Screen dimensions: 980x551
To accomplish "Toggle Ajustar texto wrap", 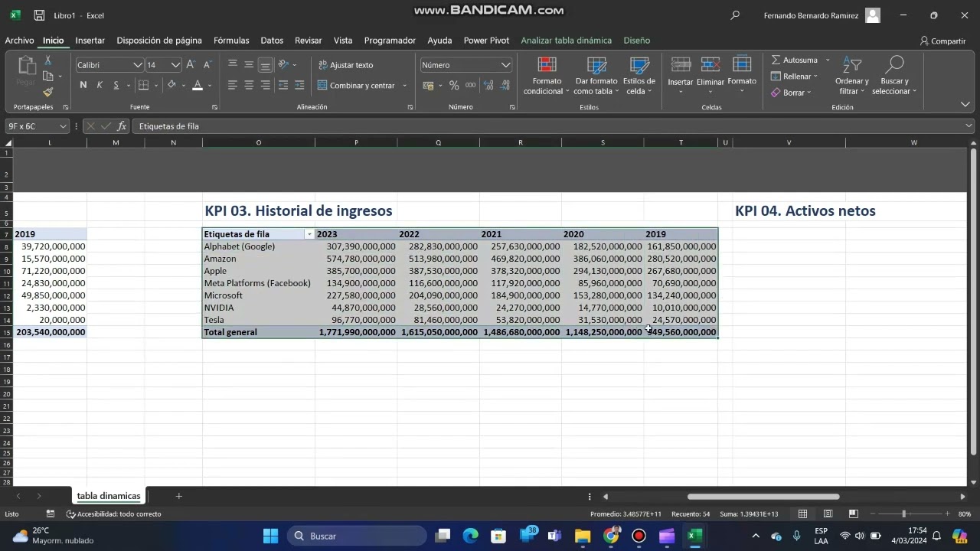I will [x=346, y=65].
